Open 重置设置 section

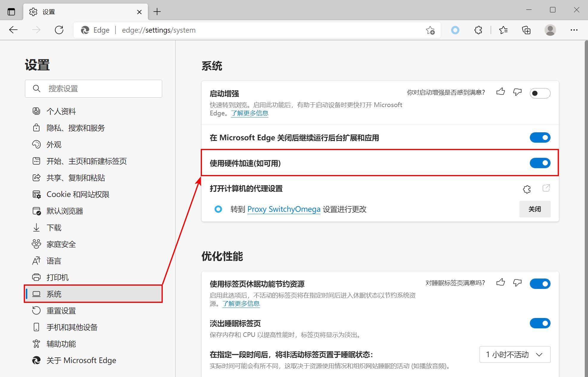(x=94, y=311)
